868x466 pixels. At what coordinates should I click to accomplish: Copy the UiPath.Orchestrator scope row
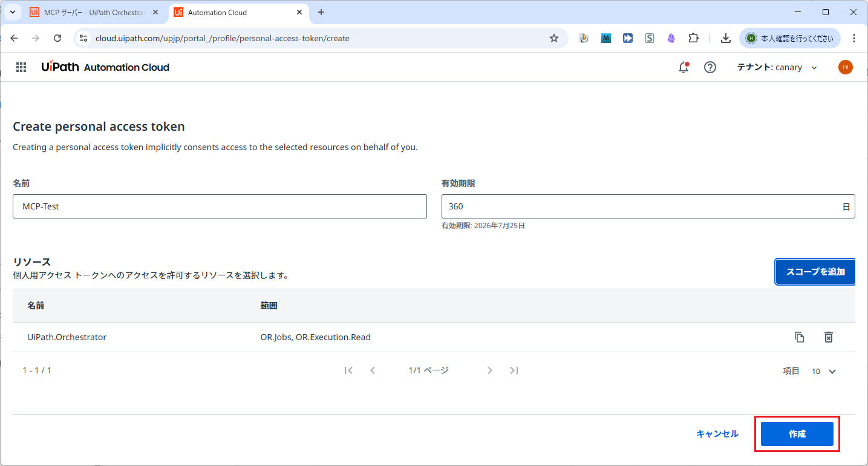click(x=800, y=337)
